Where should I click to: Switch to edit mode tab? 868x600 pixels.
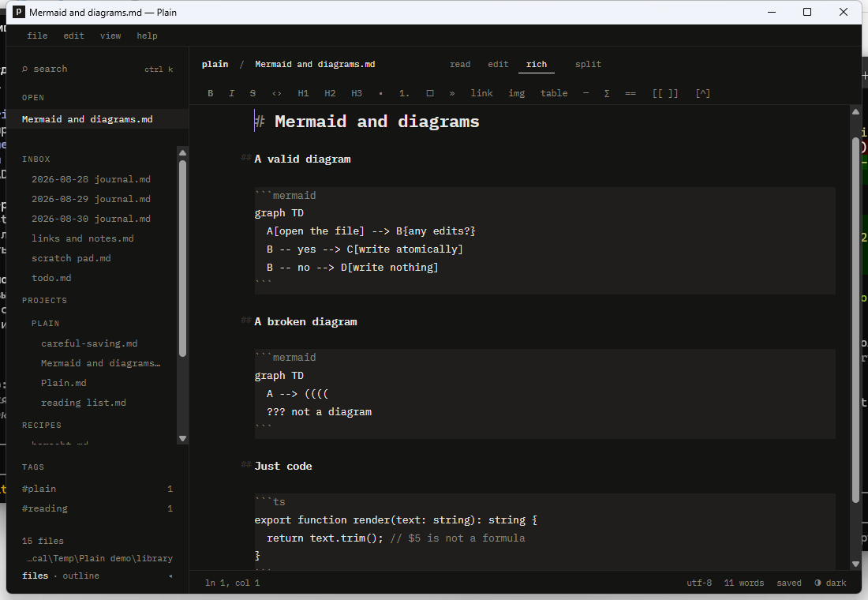(x=498, y=64)
